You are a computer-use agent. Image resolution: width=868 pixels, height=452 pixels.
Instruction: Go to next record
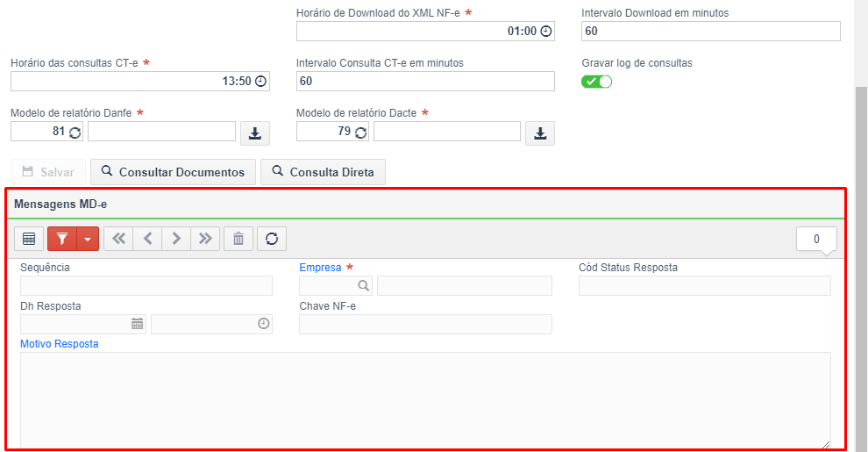(176, 239)
